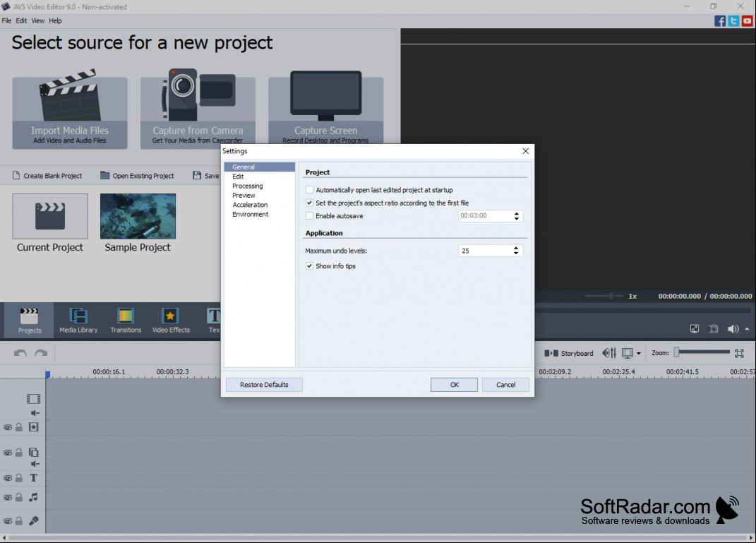
Task: Open the Edit menu
Action: [x=21, y=20]
